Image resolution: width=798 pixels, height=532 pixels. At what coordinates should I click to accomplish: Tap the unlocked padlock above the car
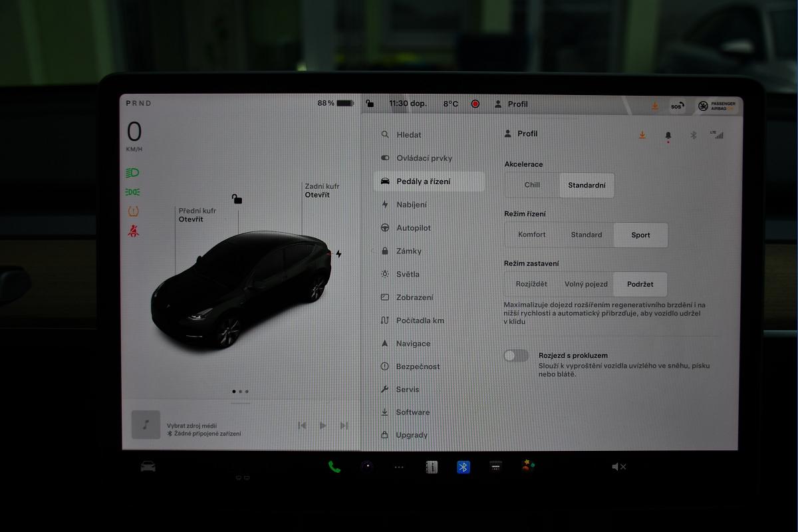click(x=237, y=199)
